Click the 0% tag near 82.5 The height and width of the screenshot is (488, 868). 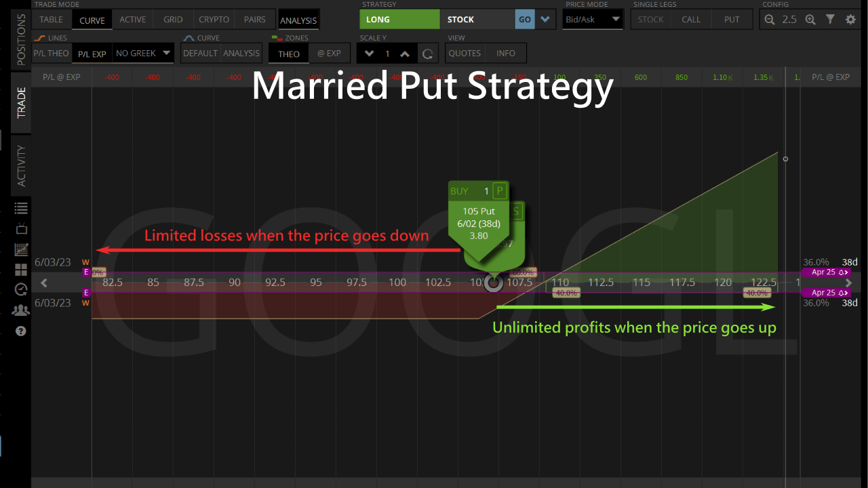98,272
